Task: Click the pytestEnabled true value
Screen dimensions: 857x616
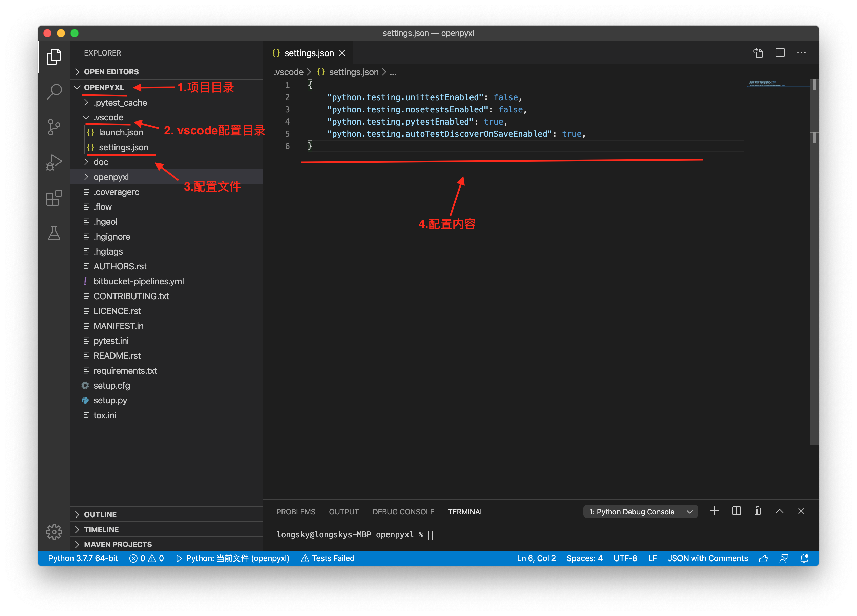Action: pyautogui.click(x=493, y=122)
